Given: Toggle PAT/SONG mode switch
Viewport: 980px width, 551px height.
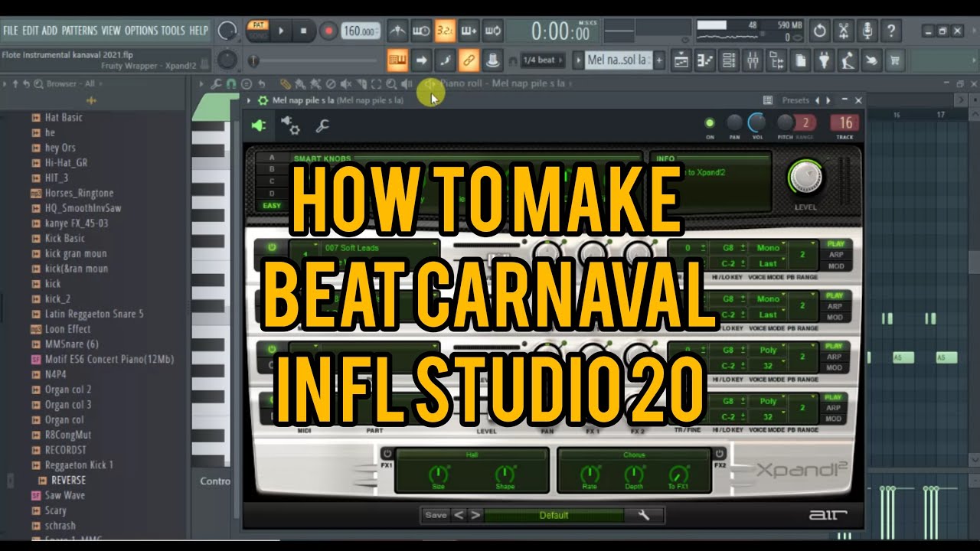Looking at the screenshot, I should pos(257,31).
